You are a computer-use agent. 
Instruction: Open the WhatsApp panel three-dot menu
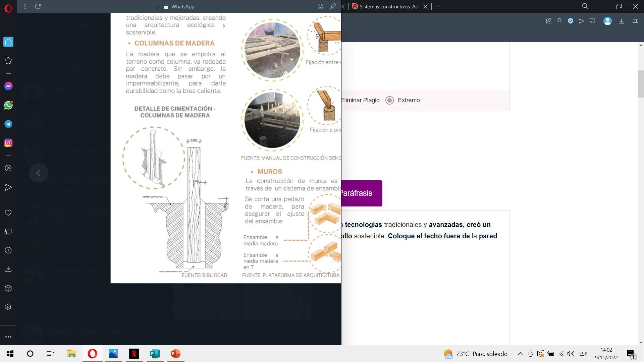point(25,6)
